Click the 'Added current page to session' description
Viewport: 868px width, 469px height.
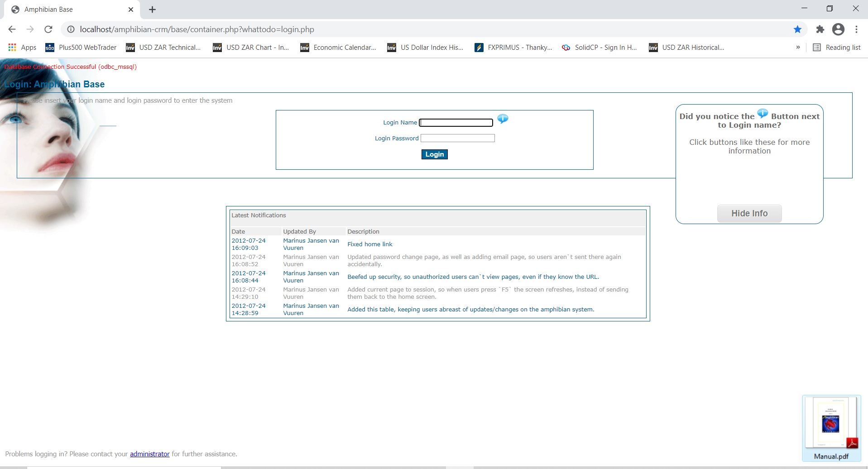(488, 293)
